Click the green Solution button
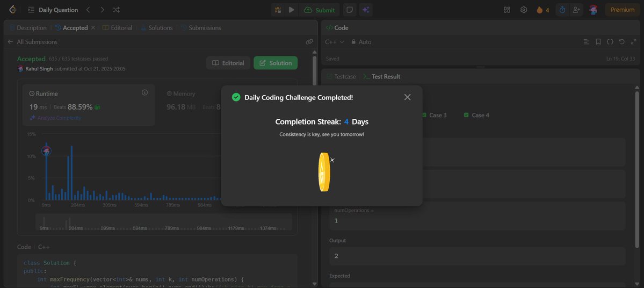This screenshot has width=644, height=288. 276,63
